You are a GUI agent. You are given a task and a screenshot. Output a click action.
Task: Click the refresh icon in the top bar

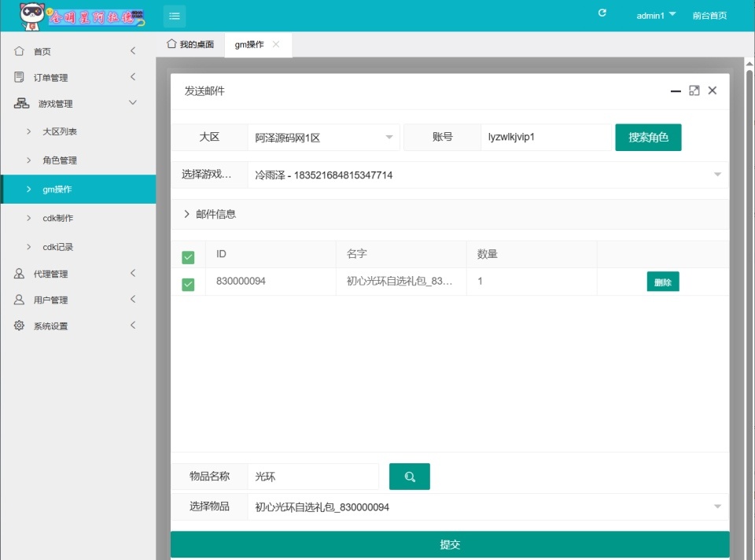click(602, 13)
